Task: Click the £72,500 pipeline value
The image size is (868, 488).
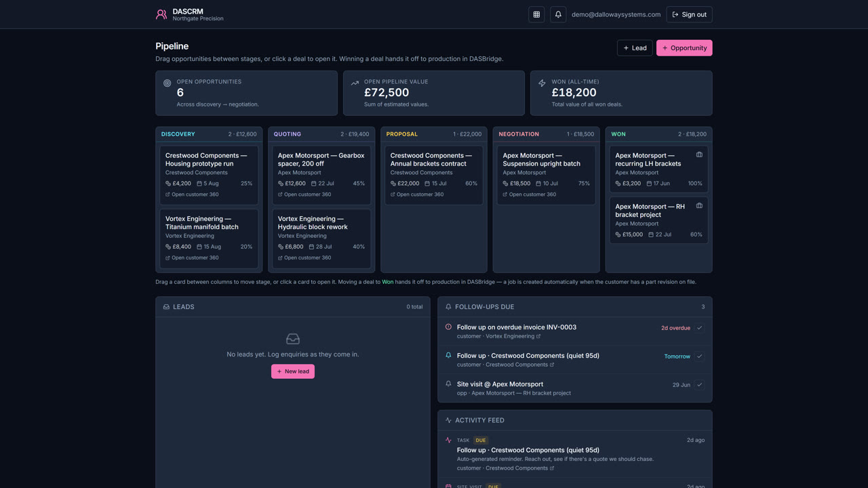Action: click(387, 93)
